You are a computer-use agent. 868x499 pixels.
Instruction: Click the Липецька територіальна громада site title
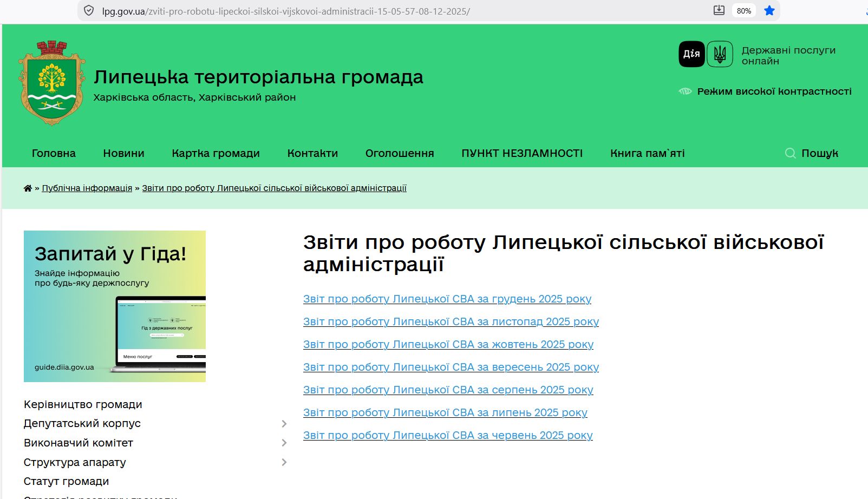coord(258,77)
